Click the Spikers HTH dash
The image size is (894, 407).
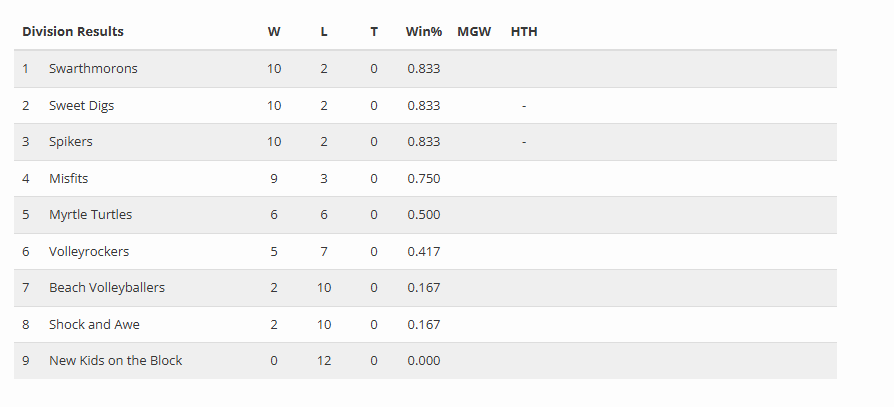tap(524, 142)
